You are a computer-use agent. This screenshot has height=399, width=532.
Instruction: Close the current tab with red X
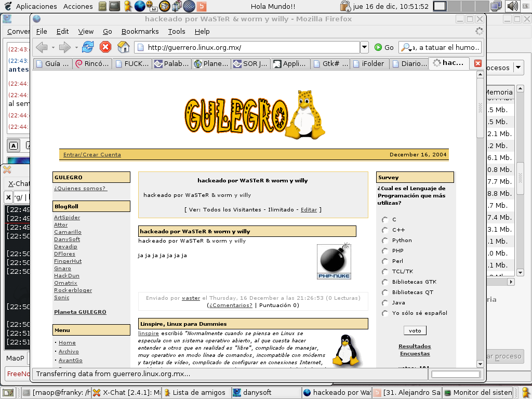click(x=478, y=63)
